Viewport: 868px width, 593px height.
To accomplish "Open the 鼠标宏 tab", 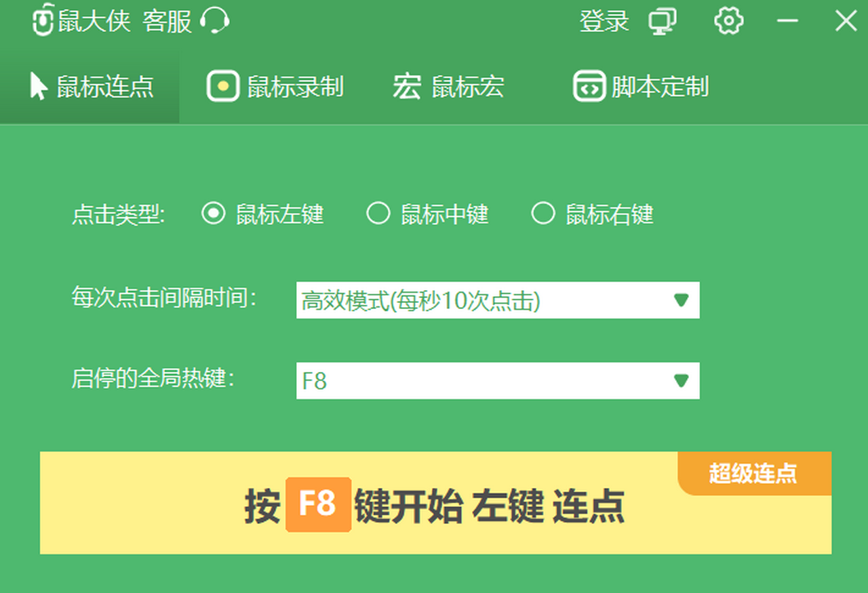I will (x=448, y=86).
